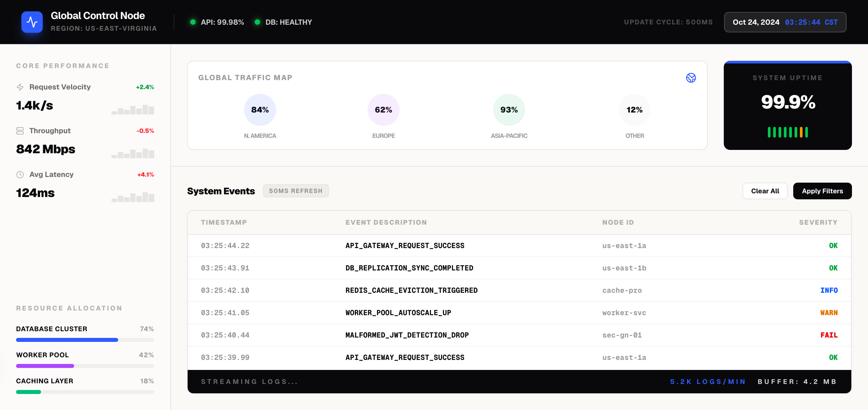Toggle the 50MS REFRESH badge
Image resolution: width=868 pixels, height=410 pixels.
click(295, 191)
